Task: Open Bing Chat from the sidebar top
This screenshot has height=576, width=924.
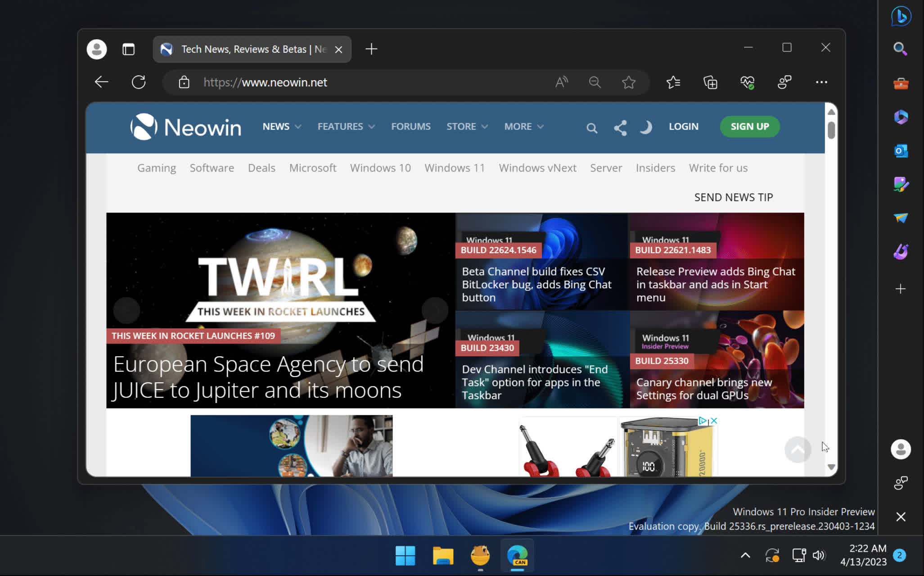Action: coord(901,16)
